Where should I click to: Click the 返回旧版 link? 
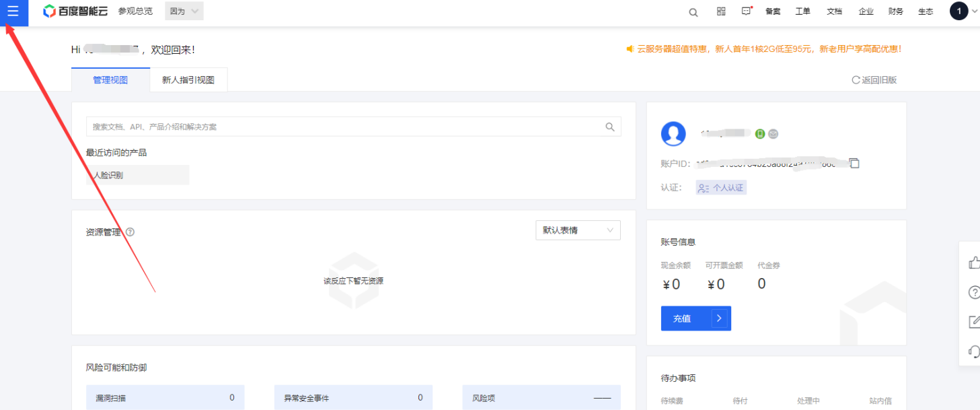tap(874, 79)
